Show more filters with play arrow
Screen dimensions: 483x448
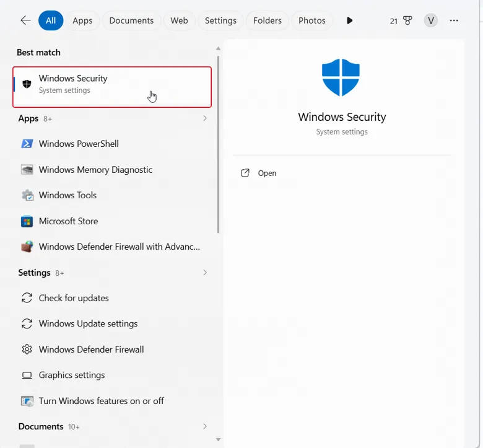349,20
